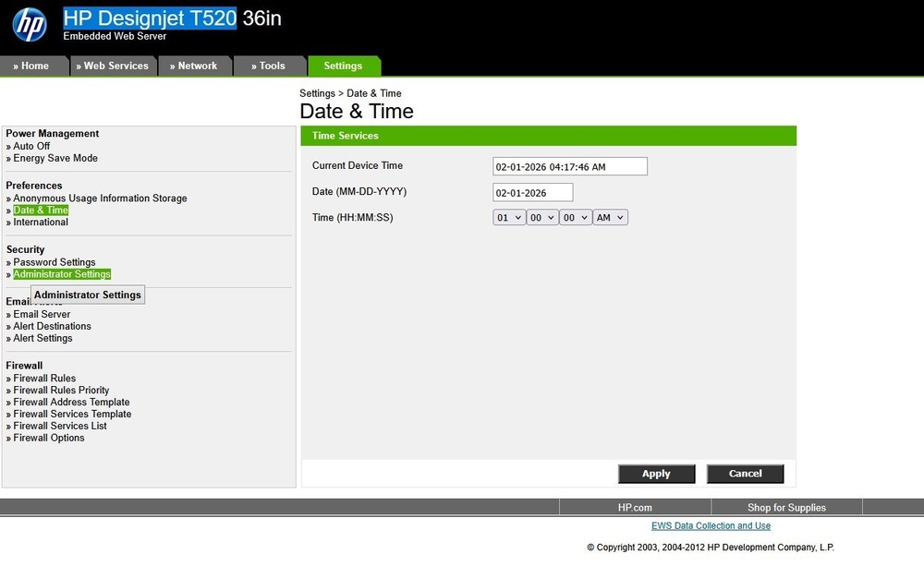Click the HP logo icon
924x578 pixels.
[x=30, y=25]
